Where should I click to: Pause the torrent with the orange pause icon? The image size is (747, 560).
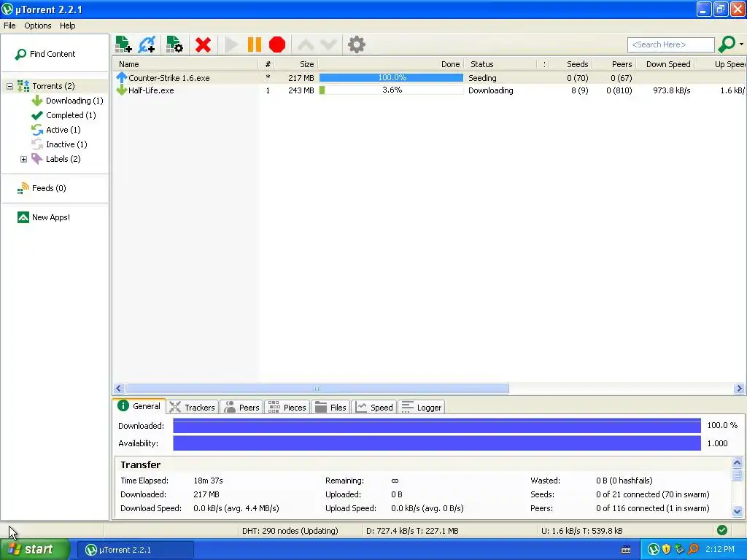click(x=255, y=44)
